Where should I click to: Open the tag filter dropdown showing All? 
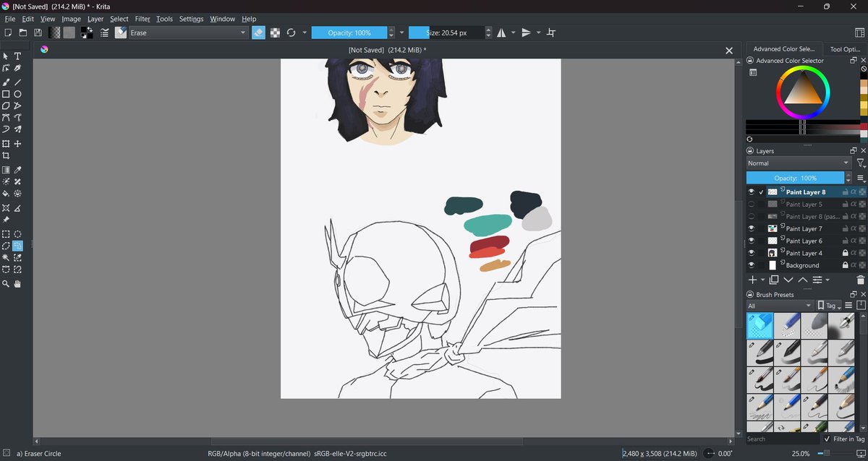[779, 305]
